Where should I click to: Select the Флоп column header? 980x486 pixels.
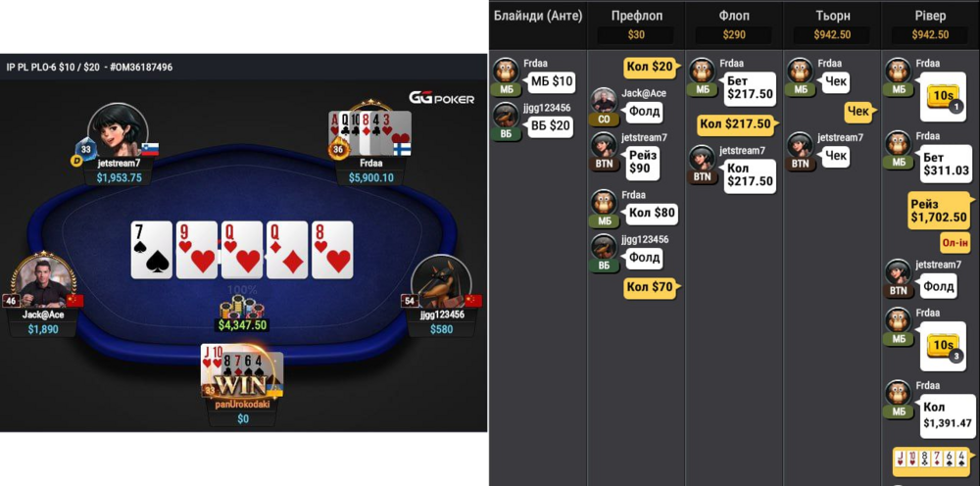click(x=734, y=16)
